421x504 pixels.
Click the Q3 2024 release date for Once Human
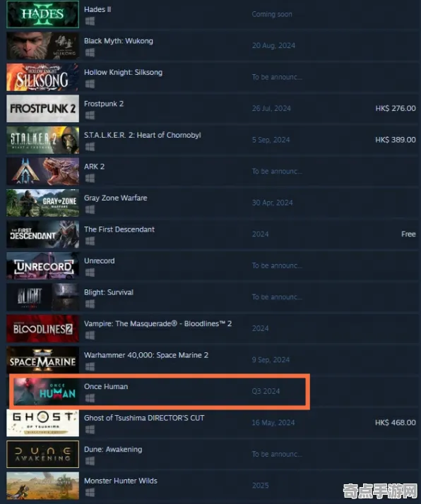point(266,391)
